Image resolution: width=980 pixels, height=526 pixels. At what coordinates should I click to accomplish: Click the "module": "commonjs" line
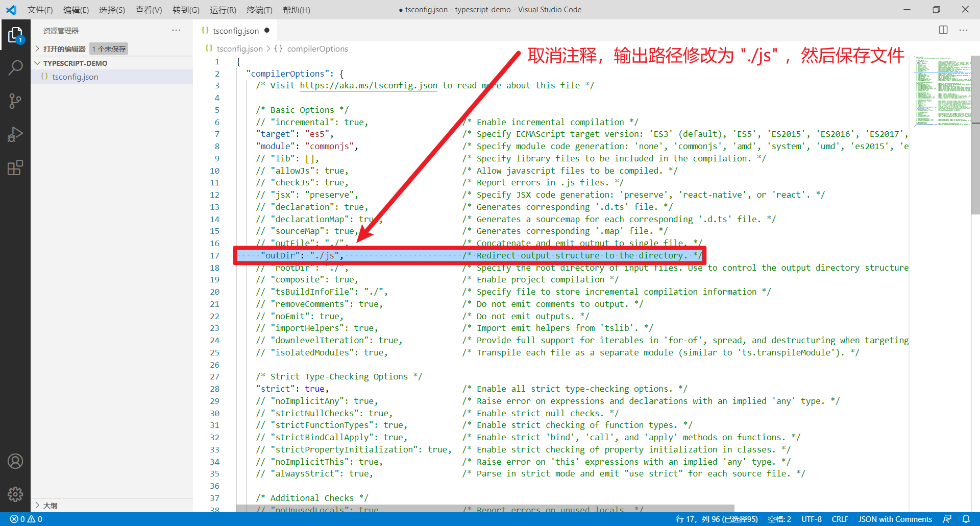(x=307, y=146)
